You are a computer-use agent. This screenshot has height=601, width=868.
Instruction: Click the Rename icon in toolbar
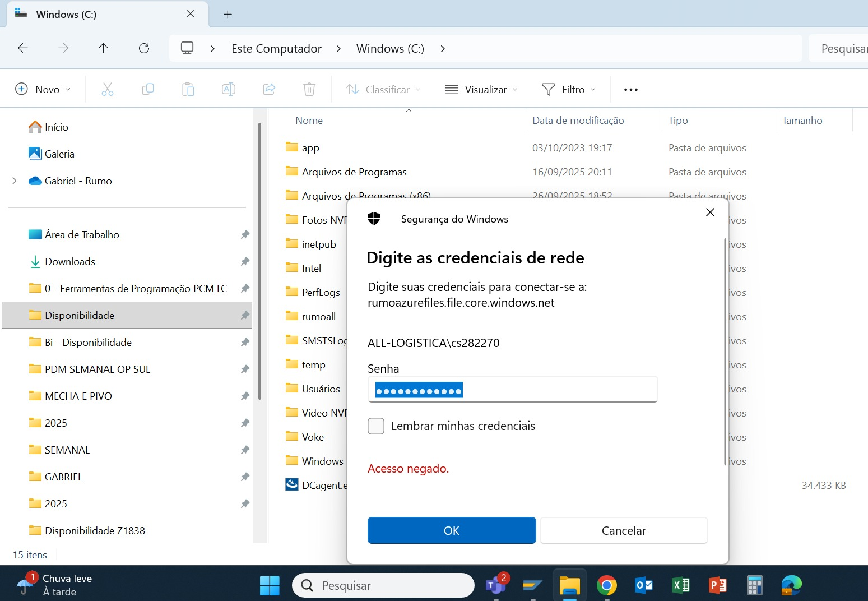point(229,89)
